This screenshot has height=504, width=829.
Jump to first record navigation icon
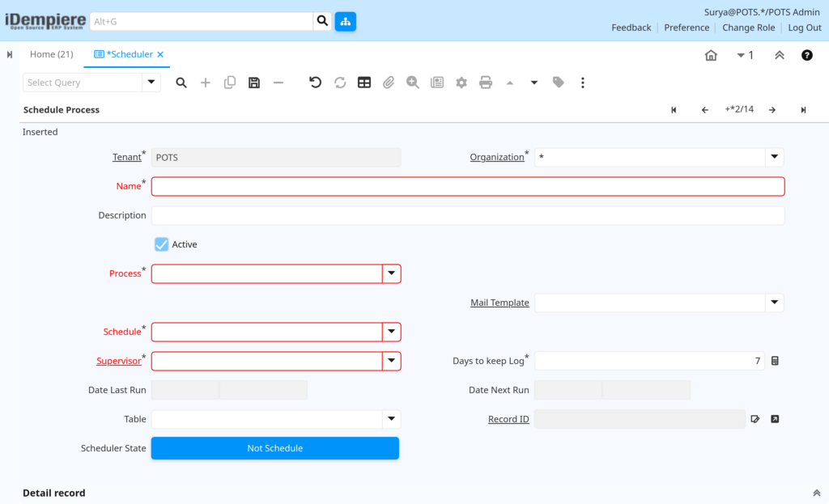[x=674, y=110]
